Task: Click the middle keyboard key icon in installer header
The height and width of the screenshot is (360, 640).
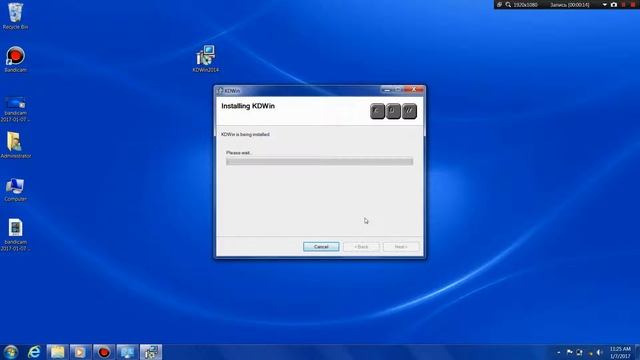Action: [x=393, y=111]
